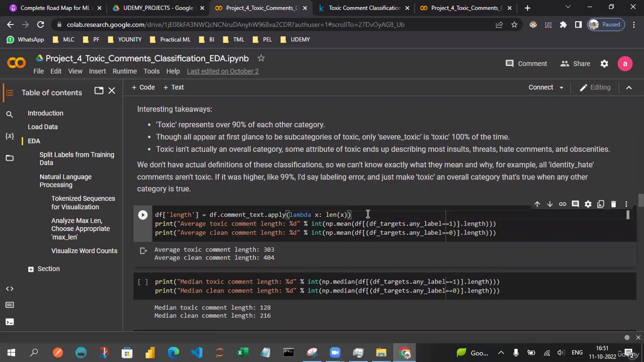Open the File menu
The height and width of the screenshot is (362, 644).
(38, 71)
